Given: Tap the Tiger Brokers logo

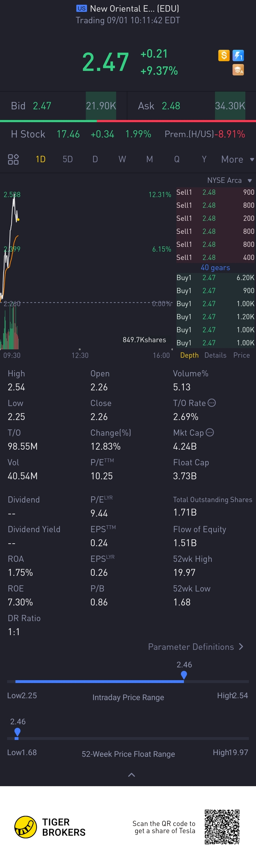Looking at the screenshot, I should point(50,827).
